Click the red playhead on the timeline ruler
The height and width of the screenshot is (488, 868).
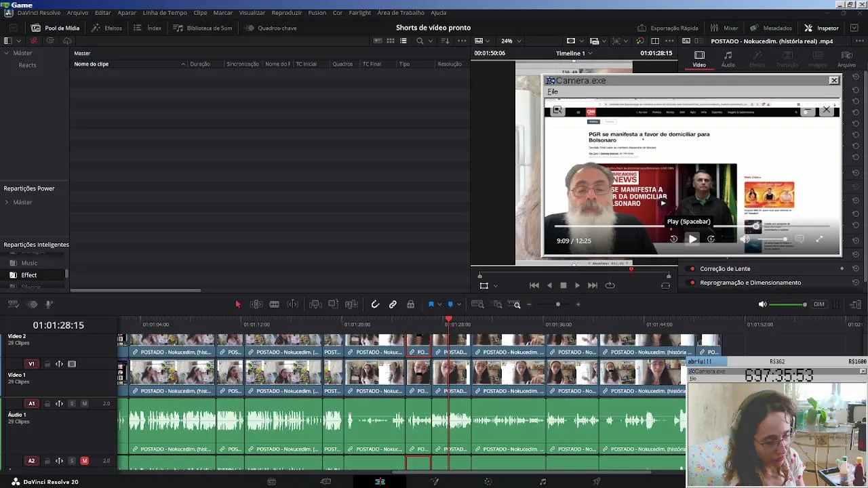(x=448, y=319)
